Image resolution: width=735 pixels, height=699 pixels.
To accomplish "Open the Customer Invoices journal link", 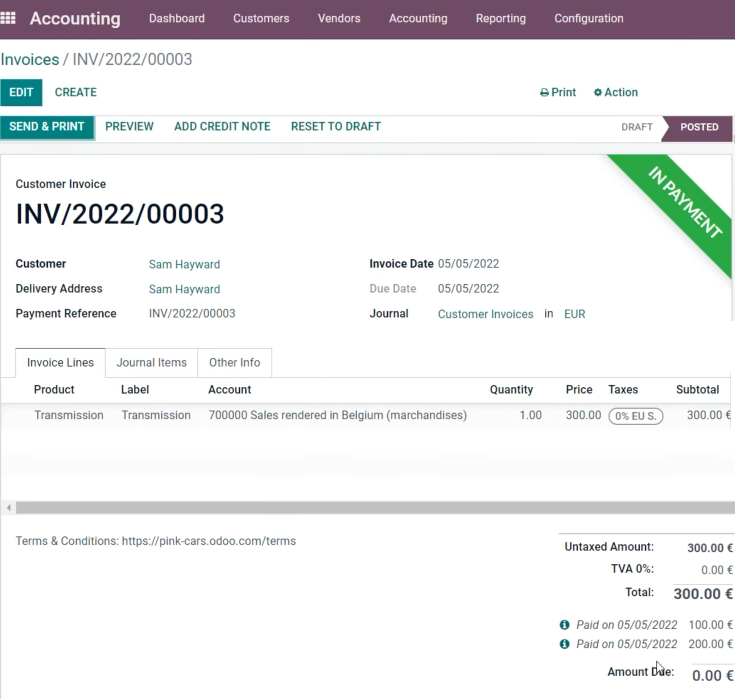I will coord(485,314).
